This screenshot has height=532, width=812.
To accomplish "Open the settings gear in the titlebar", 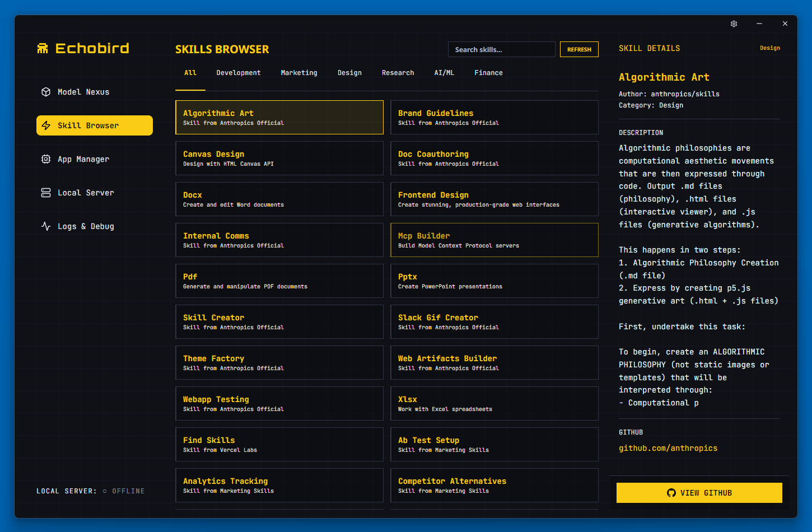I will click(734, 24).
